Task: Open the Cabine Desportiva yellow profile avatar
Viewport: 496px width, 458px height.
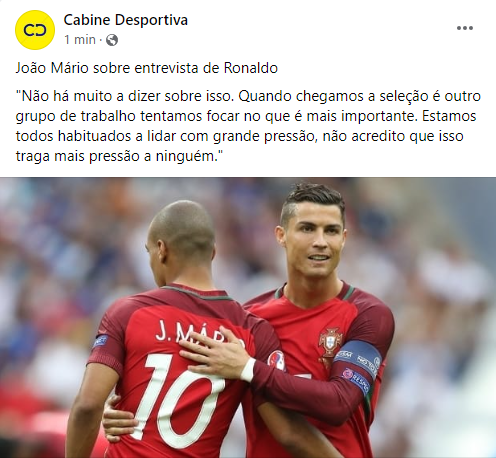Action: (x=35, y=30)
